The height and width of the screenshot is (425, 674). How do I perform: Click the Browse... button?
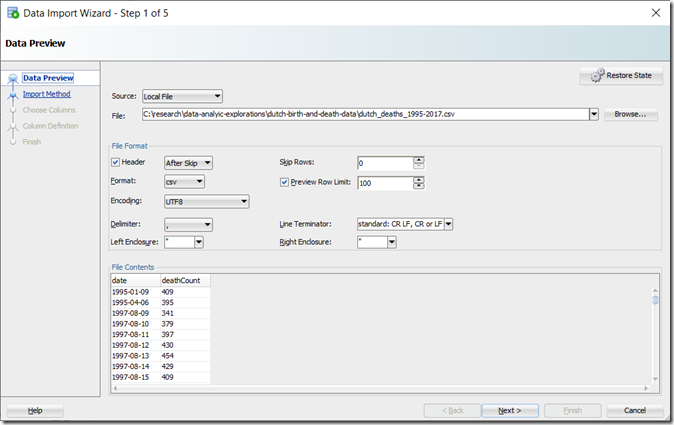630,114
